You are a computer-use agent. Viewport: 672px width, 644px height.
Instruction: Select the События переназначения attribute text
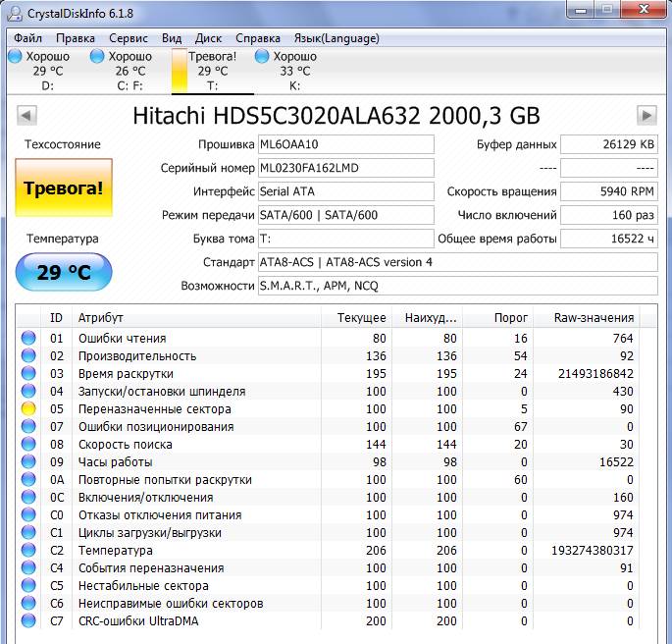point(151,568)
